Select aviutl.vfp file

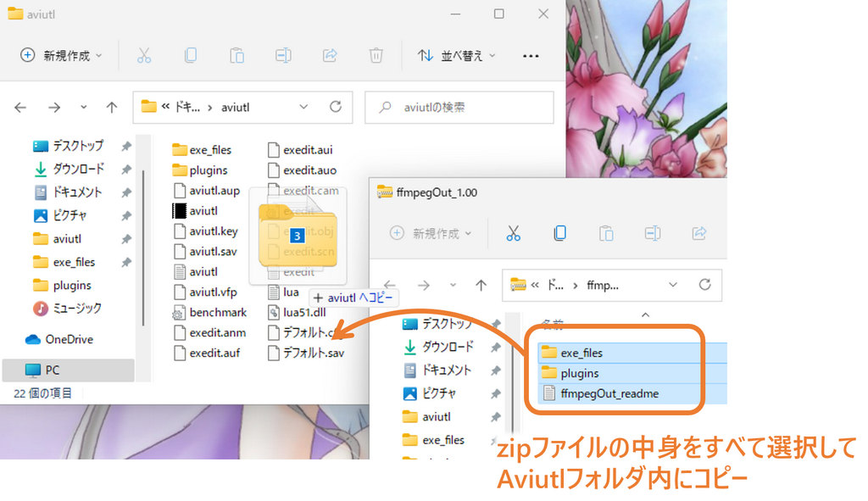click(205, 292)
